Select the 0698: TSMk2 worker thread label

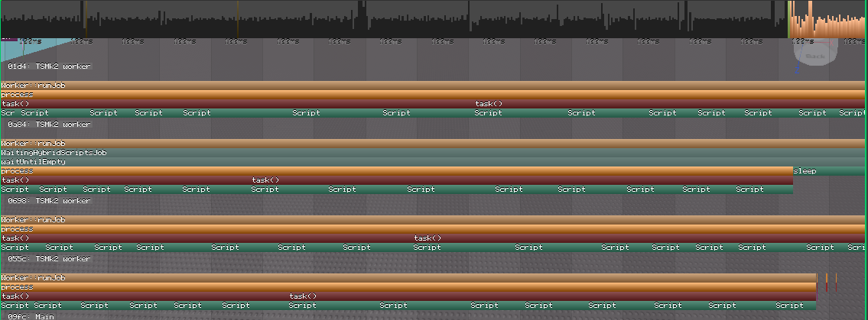coord(49,201)
